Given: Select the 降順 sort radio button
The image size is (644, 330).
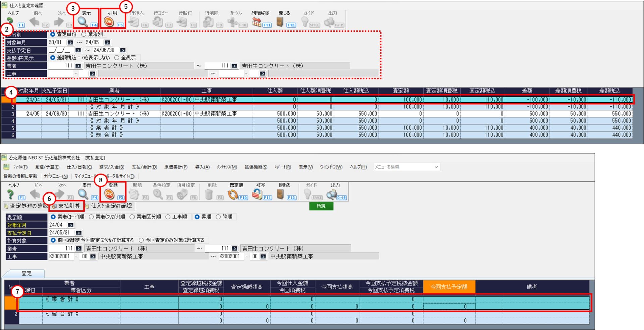Looking at the screenshot, I should [218, 217].
